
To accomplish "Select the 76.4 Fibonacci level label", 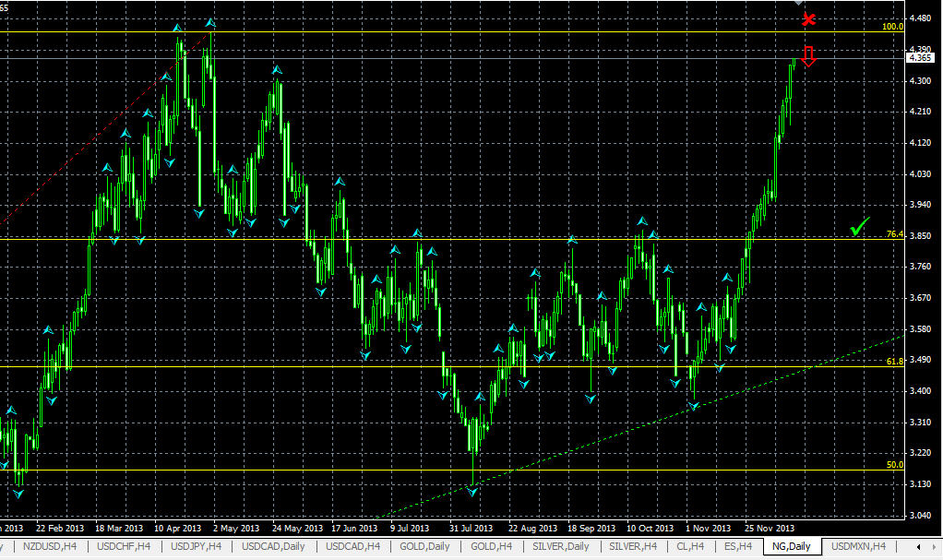I will (892, 234).
